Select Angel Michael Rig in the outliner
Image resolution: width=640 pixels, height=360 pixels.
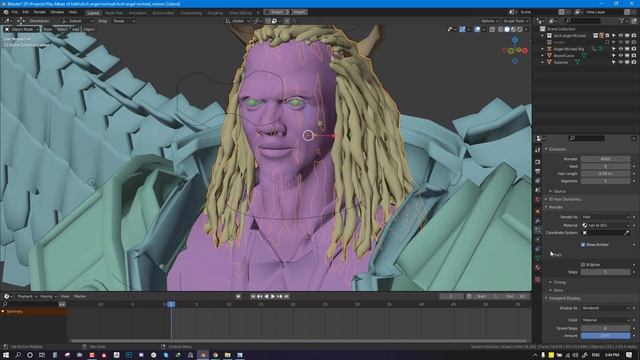[x=569, y=49]
